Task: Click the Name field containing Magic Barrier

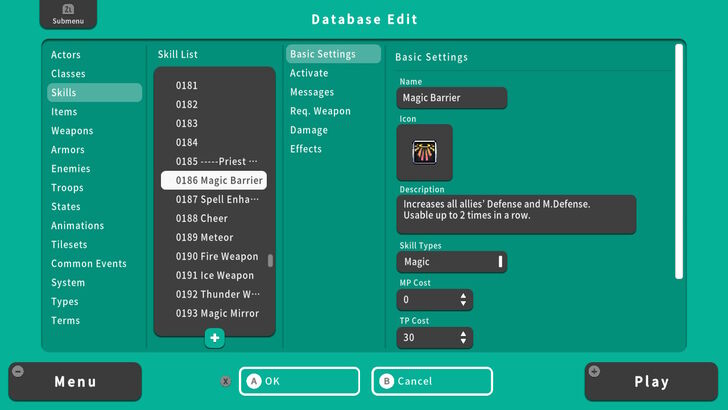Action: pos(451,98)
